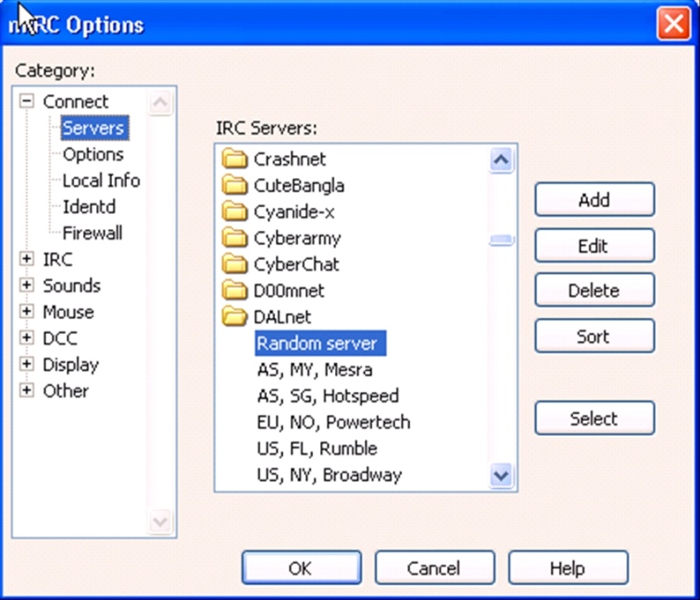
Task: Select the Other category label
Action: [66, 391]
